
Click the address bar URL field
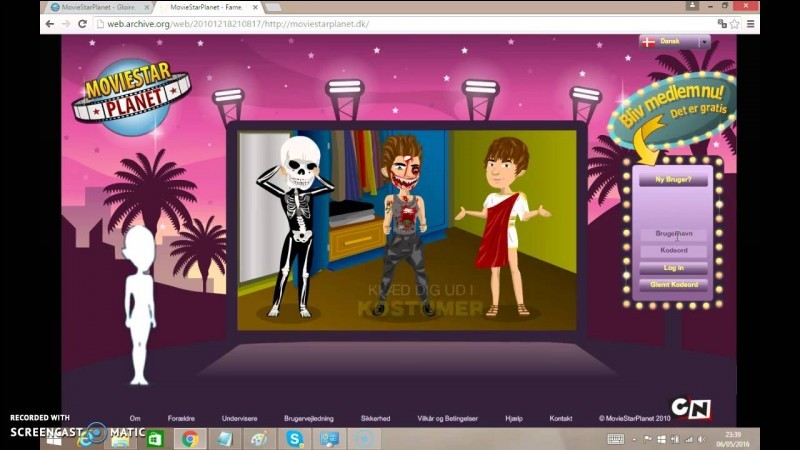point(403,24)
